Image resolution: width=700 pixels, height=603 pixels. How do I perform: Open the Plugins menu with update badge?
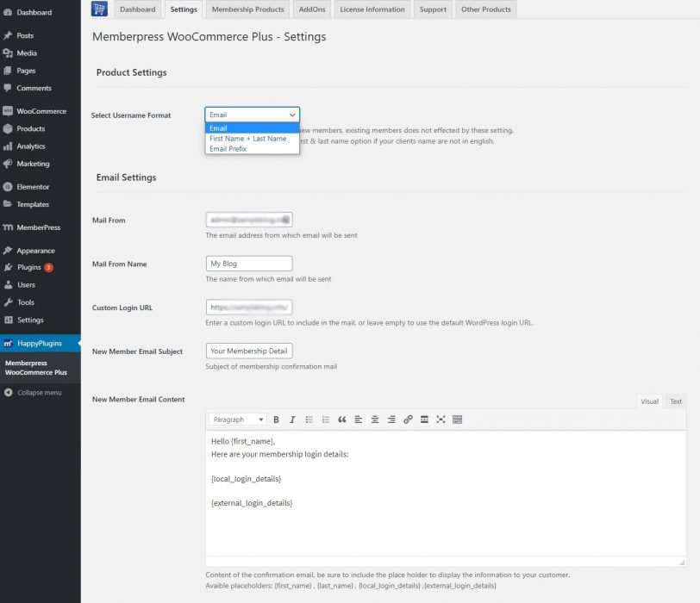click(30, 268)
